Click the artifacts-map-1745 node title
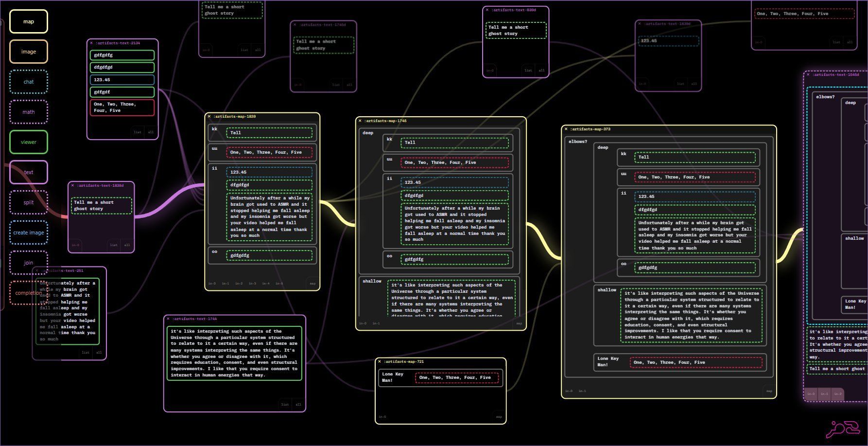 click(385, 121)
